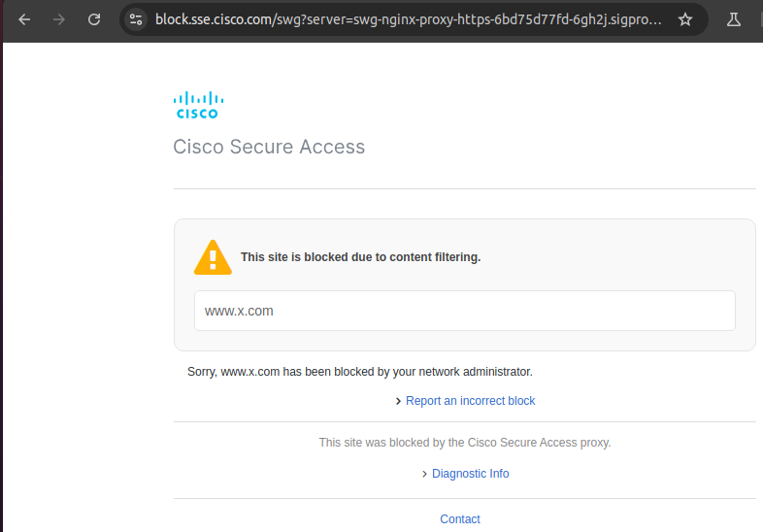Screen dimensions: 763x532
Task: Click the yellow warning triangle icon
Action: (x=213, y=257)
